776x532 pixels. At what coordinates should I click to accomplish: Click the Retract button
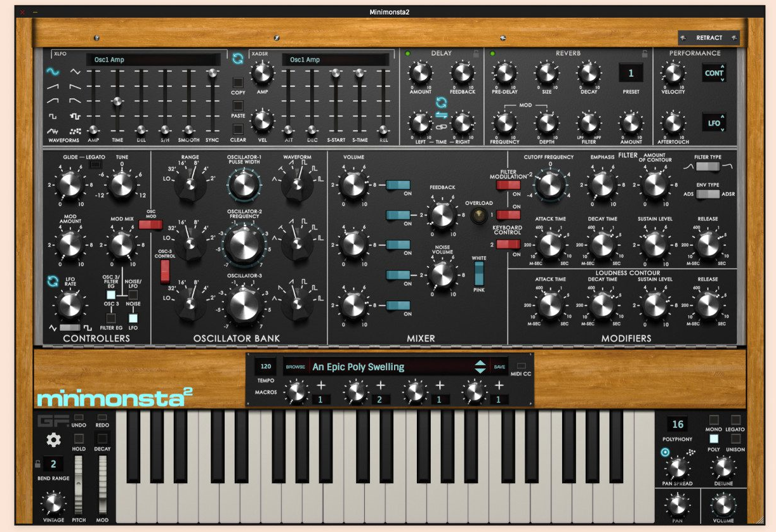coord(709,38)
